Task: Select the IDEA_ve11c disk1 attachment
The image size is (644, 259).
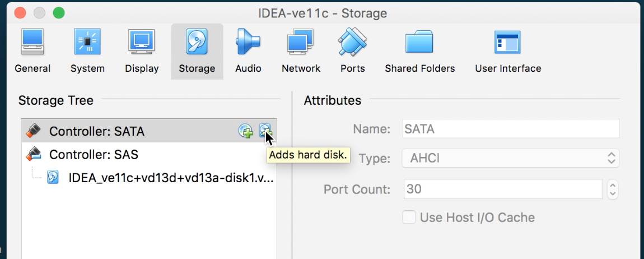Action: pyautogui.click(x=170, y=178)
